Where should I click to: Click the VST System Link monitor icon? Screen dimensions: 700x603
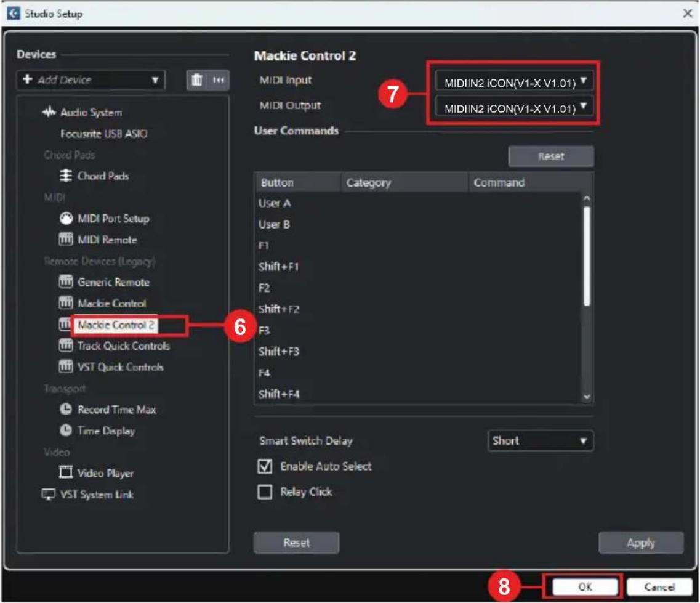click(48, 494)
